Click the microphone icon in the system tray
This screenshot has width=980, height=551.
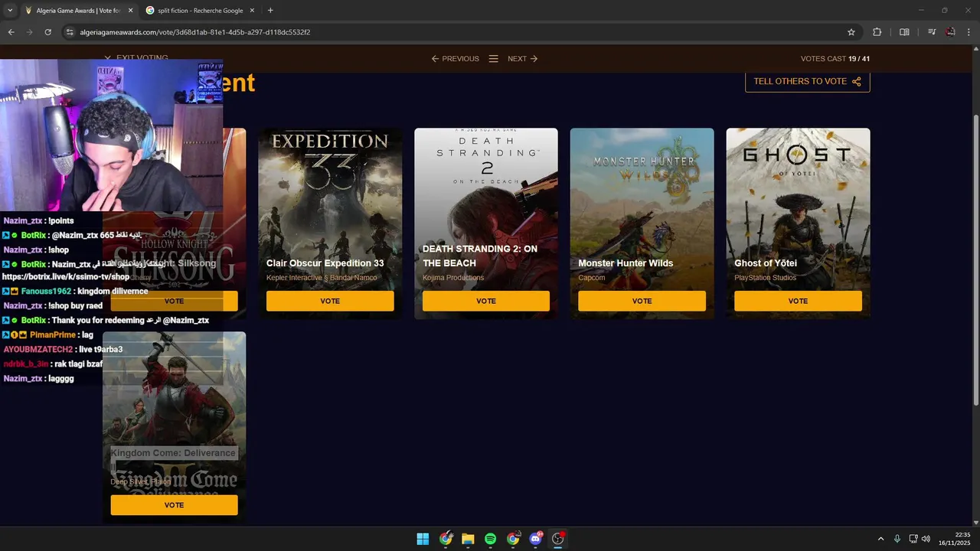(897, 539)
